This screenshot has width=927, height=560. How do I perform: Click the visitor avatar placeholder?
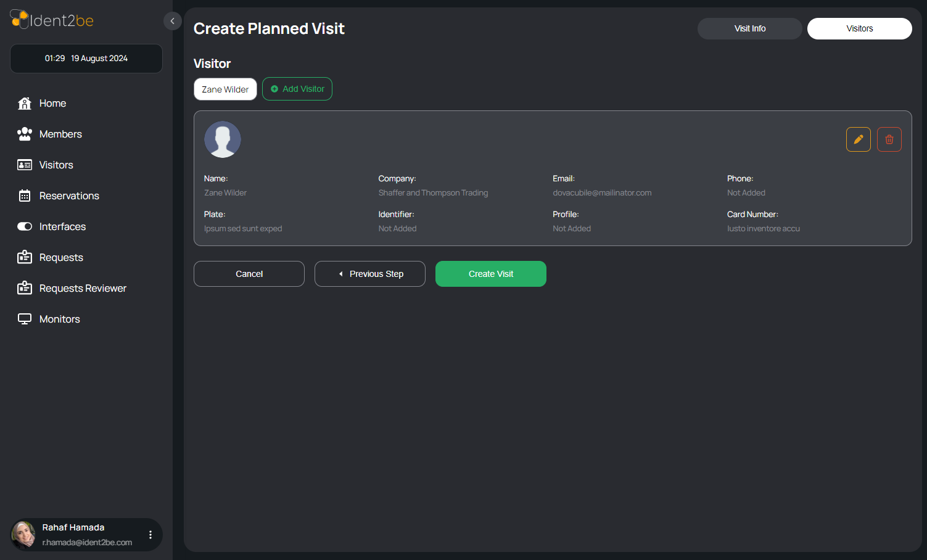click(223, 139)
